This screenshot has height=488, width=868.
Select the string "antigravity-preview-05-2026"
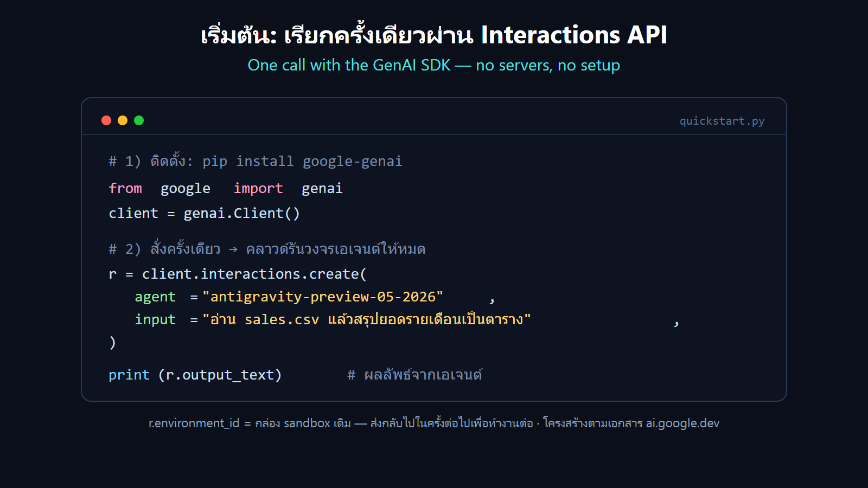pyautogui.click(x=323, y=297)
